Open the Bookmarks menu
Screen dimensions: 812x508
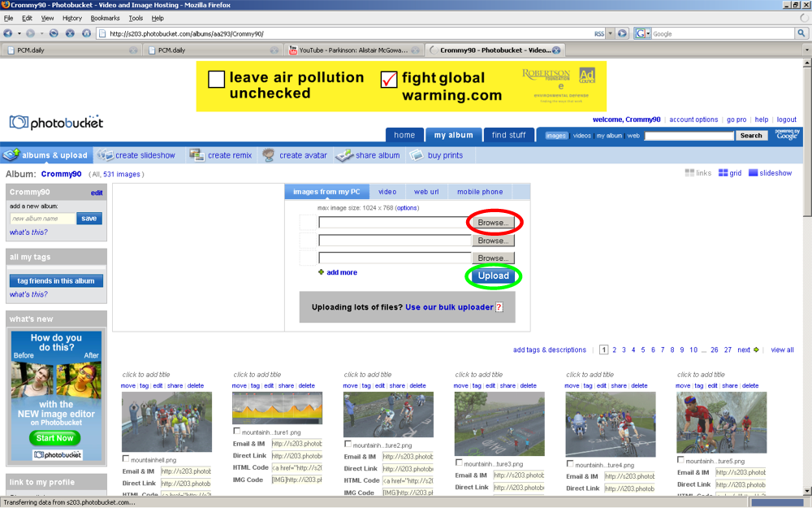point(105,18)
